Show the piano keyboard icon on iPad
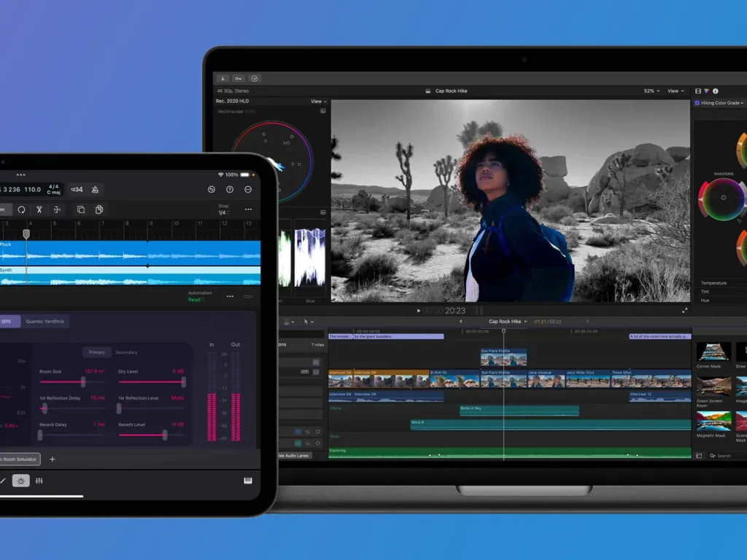This screenshot has width=747, height=560. [248, 481]
